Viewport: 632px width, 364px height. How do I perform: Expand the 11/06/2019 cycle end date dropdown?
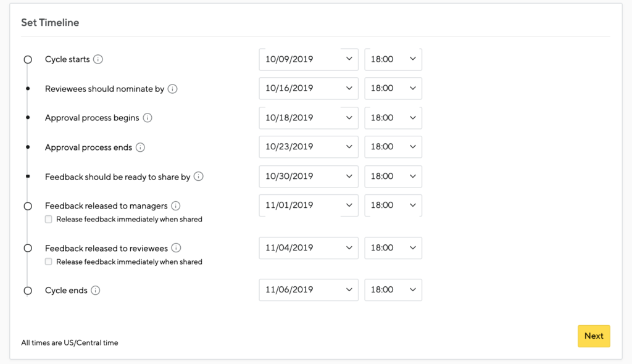tap(309, 290)
